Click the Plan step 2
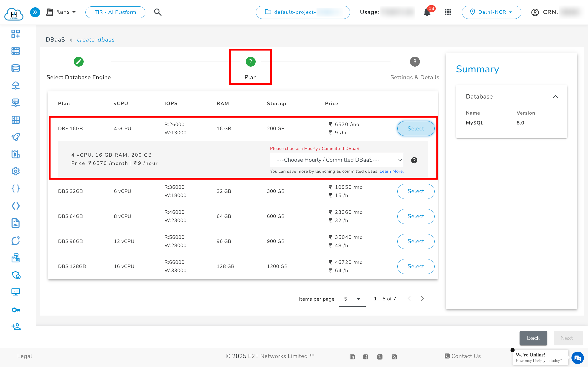 click(250, 69)
